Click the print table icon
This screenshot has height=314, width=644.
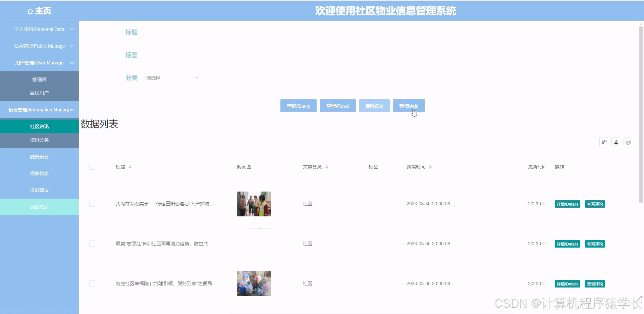click(x=628, y=142)
